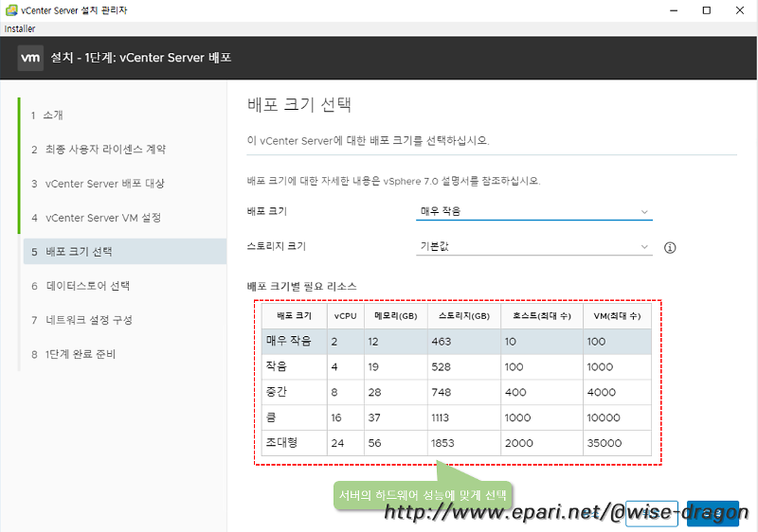The height and width of the screenshot is (532, 758).
Task: Click the storage size info icon
Action: coord(670,248)
